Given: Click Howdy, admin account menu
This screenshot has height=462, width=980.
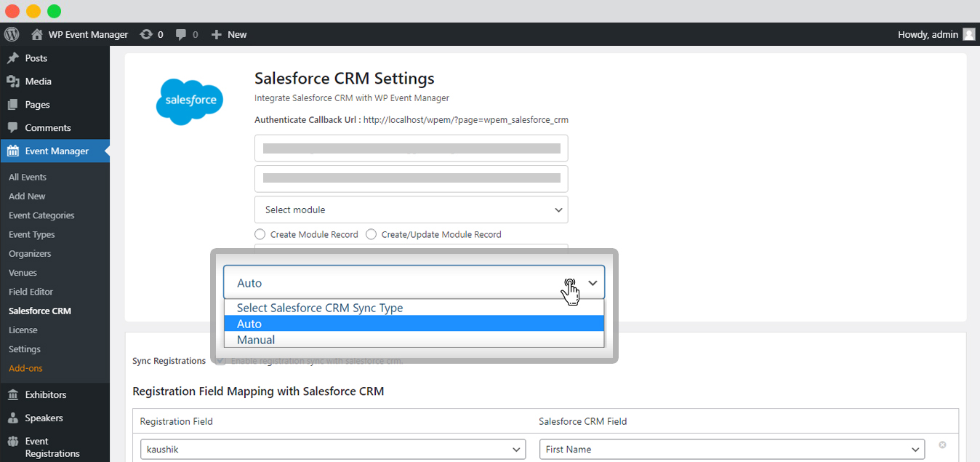Looking at the screenshot, I should (928, 34).
